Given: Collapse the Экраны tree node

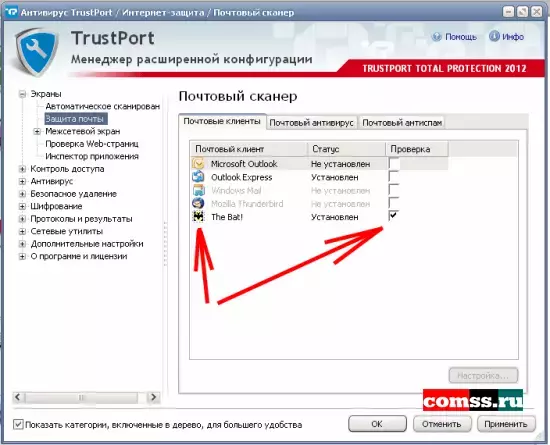Looking at the screenshot, I should point(22,94).
